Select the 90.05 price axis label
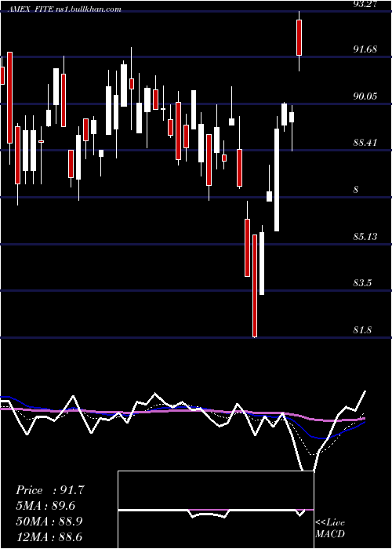This screenshot has width=392, height=549. click(x=365, y=96)
